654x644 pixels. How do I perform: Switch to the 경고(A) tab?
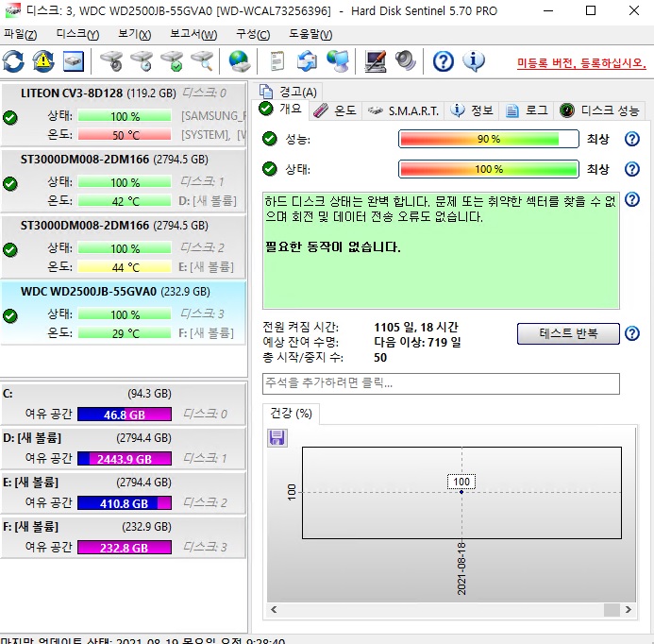288,91
